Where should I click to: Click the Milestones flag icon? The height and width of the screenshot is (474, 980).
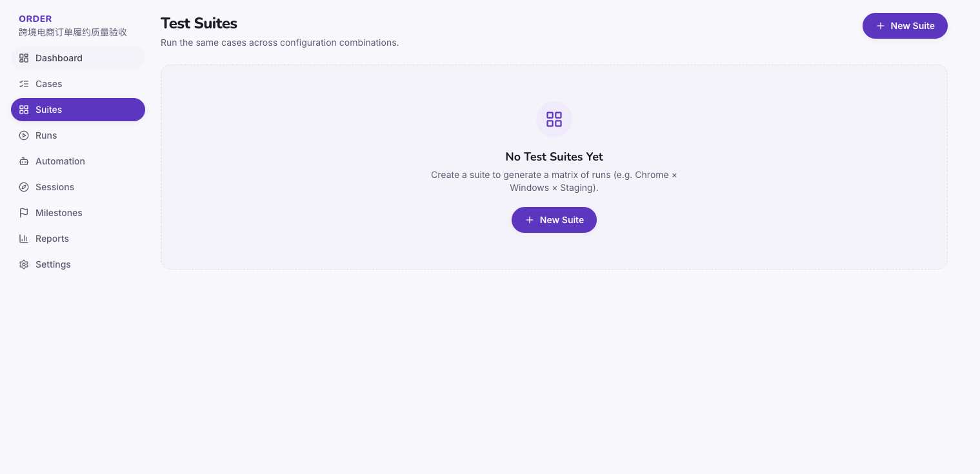point(24,213)
